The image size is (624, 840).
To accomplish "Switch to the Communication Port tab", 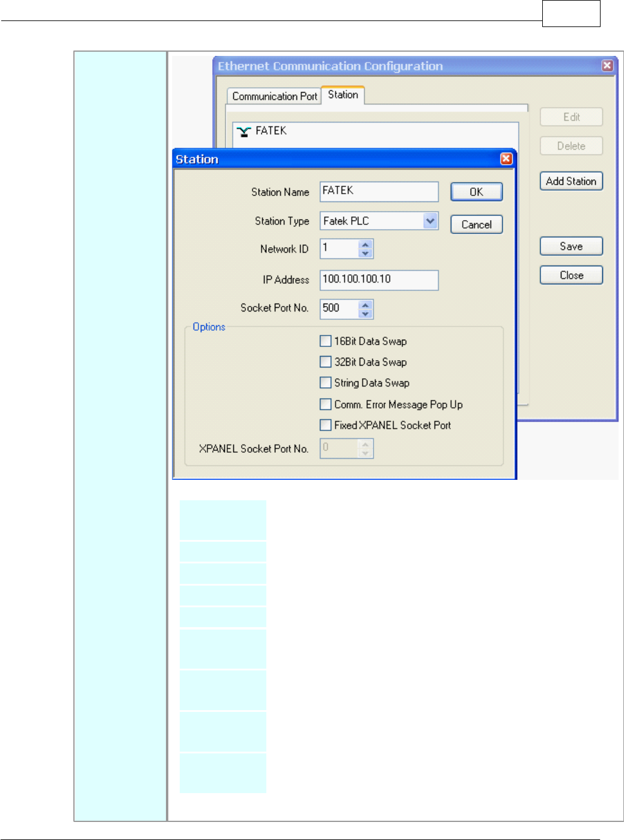I will point(274,96).
